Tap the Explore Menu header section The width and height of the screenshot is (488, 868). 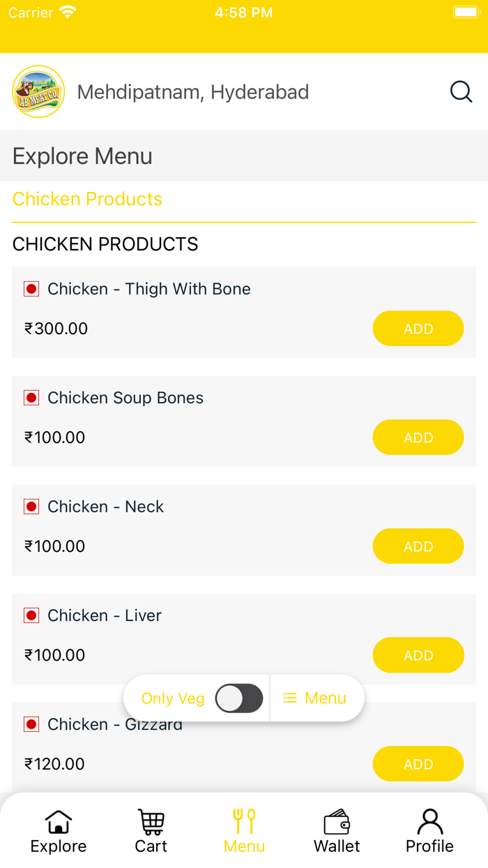click(x=82, y=156)
